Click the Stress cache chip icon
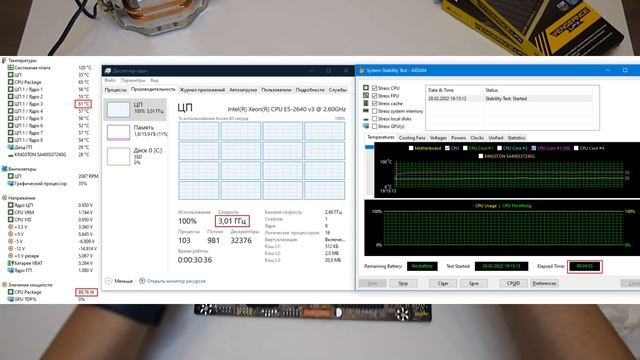 coord(366,103)
